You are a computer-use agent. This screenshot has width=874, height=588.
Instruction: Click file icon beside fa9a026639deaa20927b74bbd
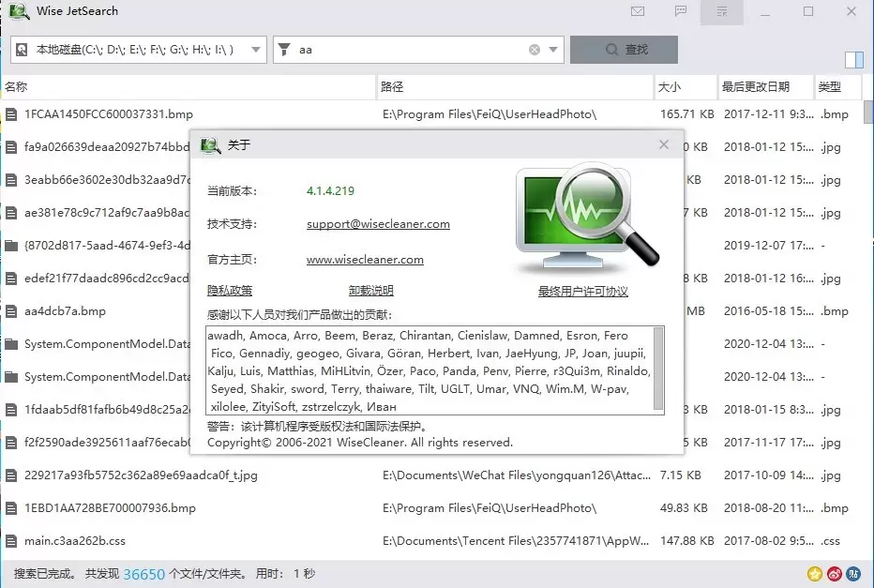pyautogui.click(x=11, y=147)
